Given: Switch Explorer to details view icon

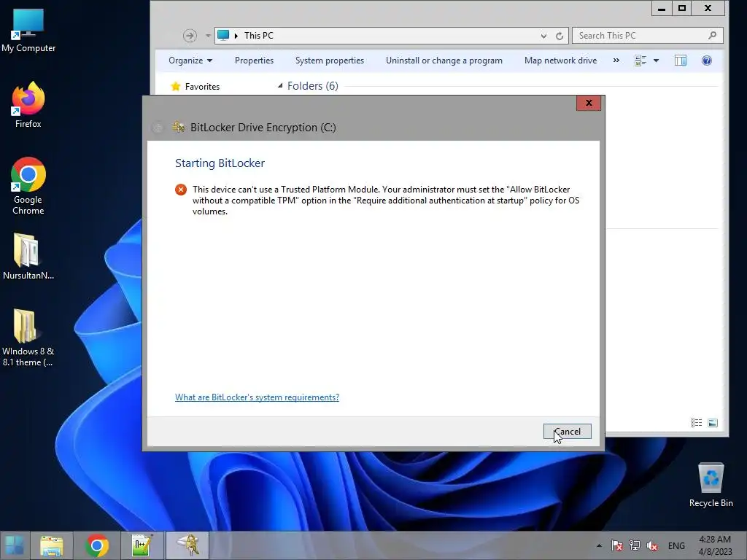Looking at the screenshot, I should pyautogui.click(x=696, y=422).
